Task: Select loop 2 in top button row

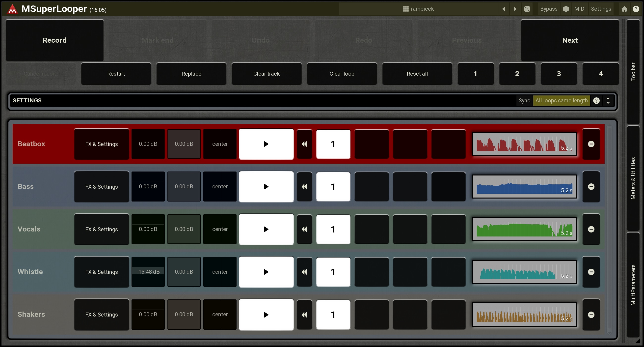Action: (517, 74)
